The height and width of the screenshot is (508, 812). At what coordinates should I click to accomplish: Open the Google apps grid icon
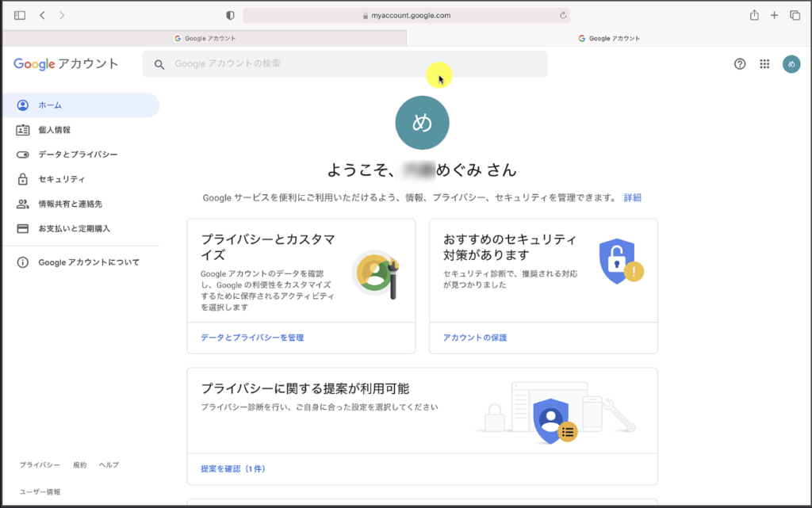[765, 64]
